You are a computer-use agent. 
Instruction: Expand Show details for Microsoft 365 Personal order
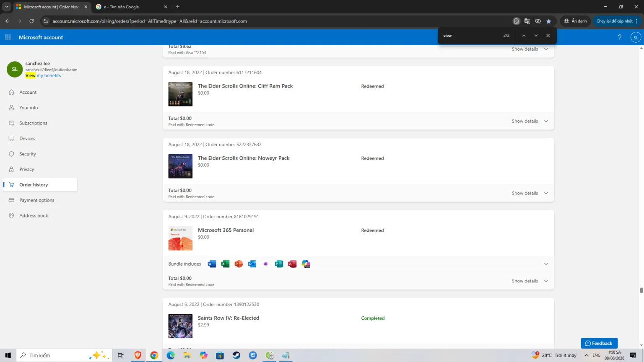pyautogui.click(x=530, y=281)
